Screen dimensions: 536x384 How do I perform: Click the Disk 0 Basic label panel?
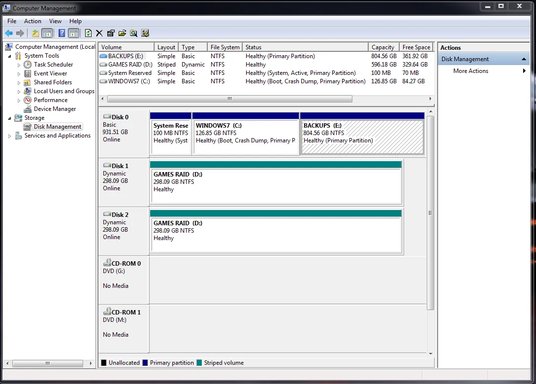click(x=124, y=134)
